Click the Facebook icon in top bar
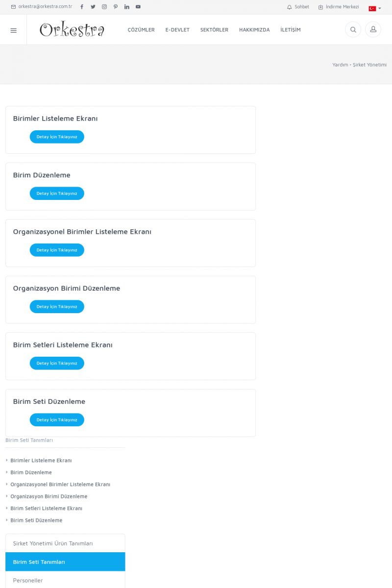Screen dimensions: 392x588 tap(82, 7)
